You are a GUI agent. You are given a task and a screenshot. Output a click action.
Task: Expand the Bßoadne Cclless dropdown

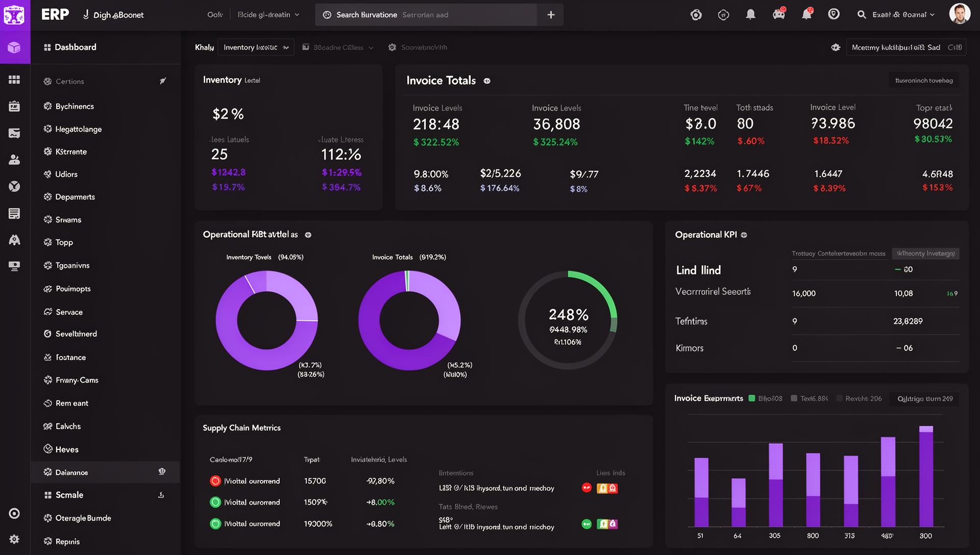338,47
